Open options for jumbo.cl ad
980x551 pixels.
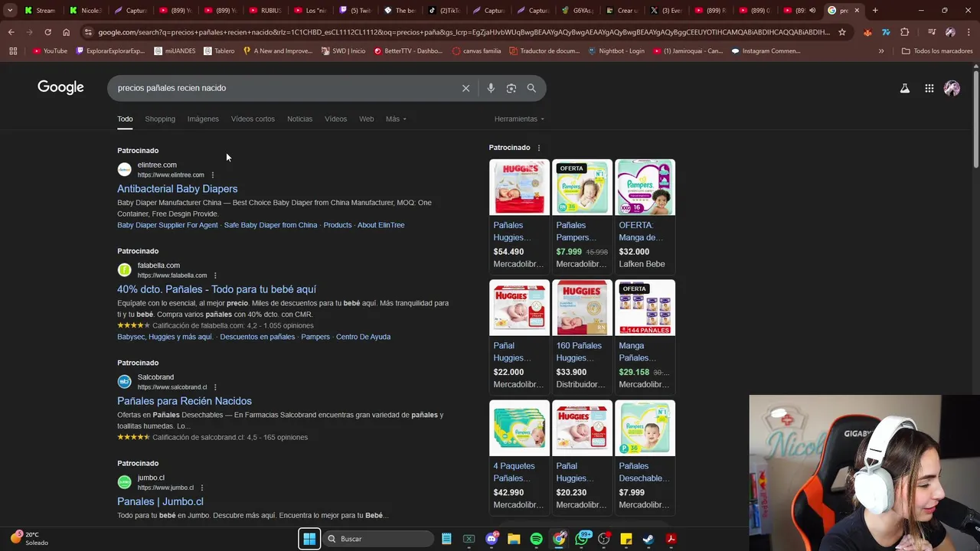202,487
